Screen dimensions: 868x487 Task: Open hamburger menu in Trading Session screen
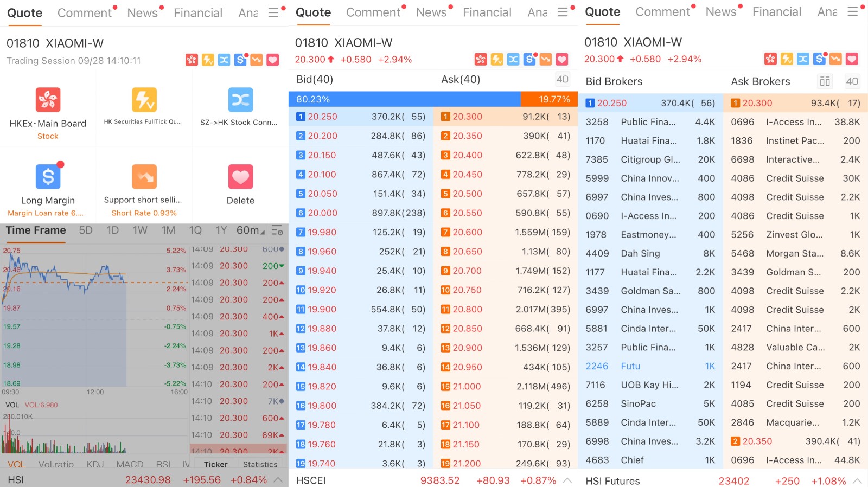coord(273,12)
